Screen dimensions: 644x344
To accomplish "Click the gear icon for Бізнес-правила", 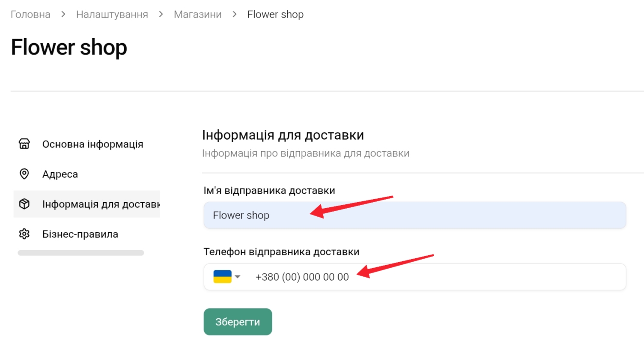I will click(24, 234).
